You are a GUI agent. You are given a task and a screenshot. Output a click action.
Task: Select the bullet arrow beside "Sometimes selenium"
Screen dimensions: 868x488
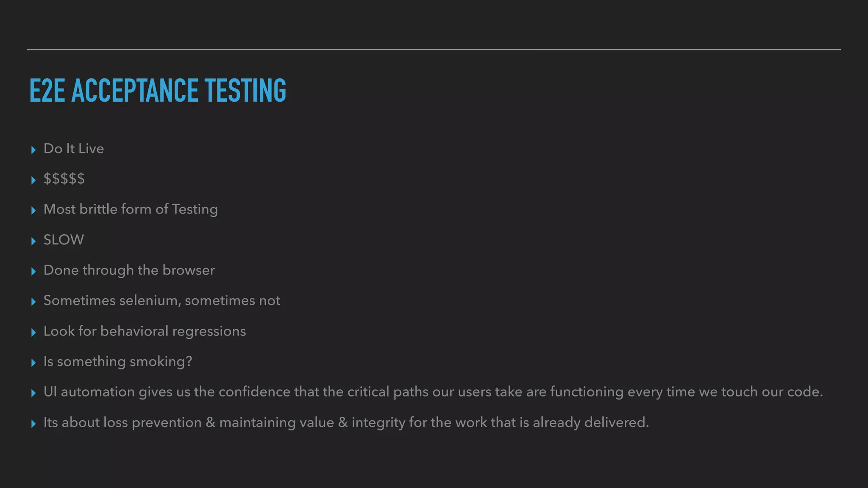tap(33, 302)
